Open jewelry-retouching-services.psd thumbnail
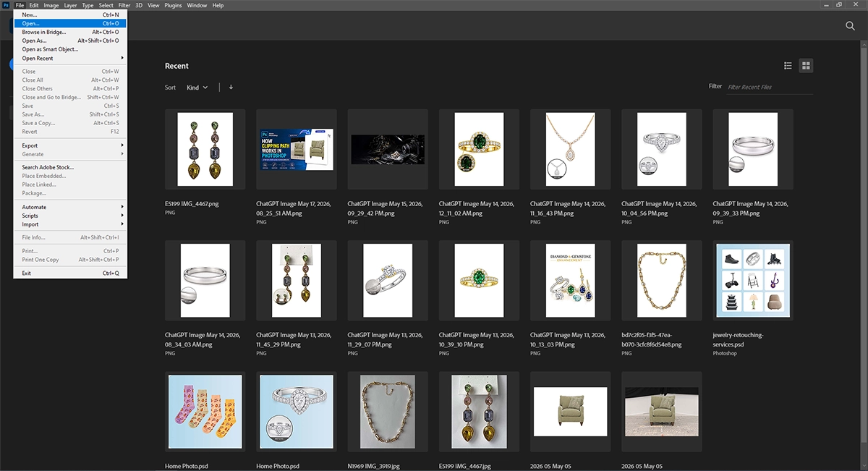This screenshot has width=868, height=471. (753, 281)
